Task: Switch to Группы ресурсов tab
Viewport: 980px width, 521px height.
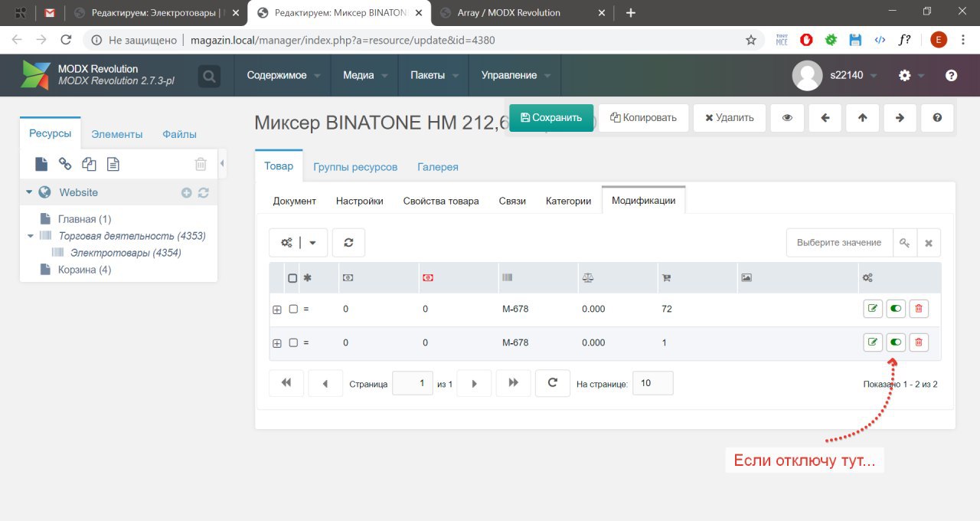Action: point(355,167)
